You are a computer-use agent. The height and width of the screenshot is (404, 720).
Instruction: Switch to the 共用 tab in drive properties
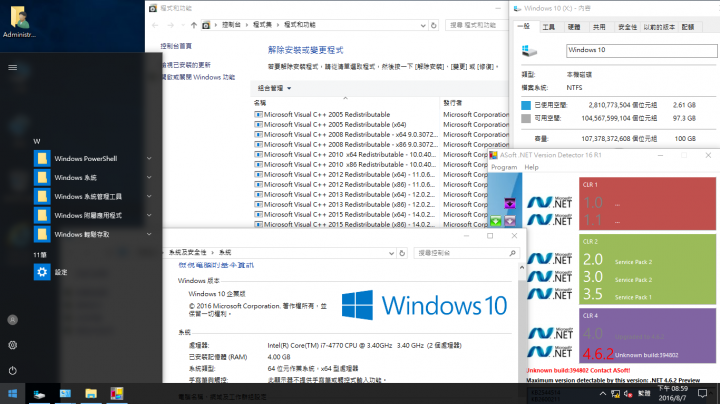click(599, 27)
